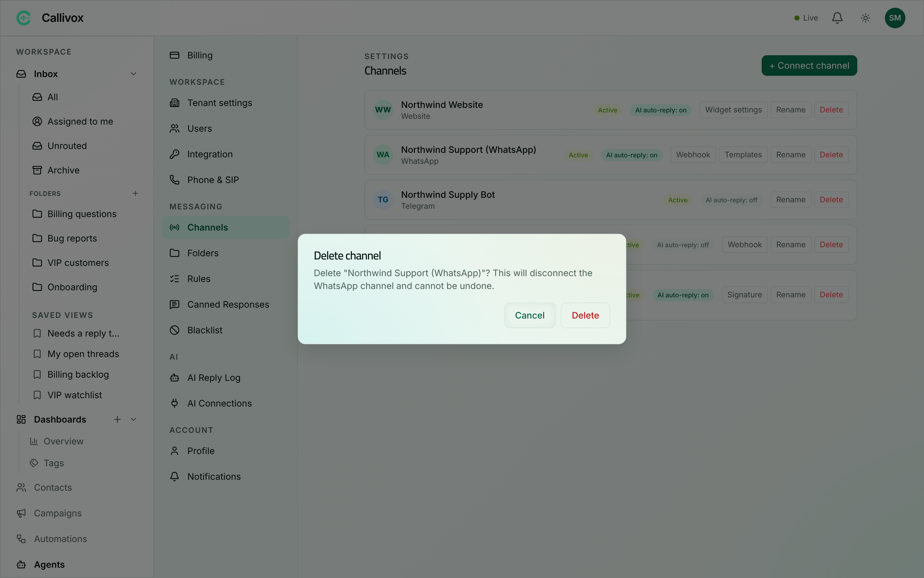Collapse the Dashboards section chevron
924x578 pixels.
click(133, 419)
